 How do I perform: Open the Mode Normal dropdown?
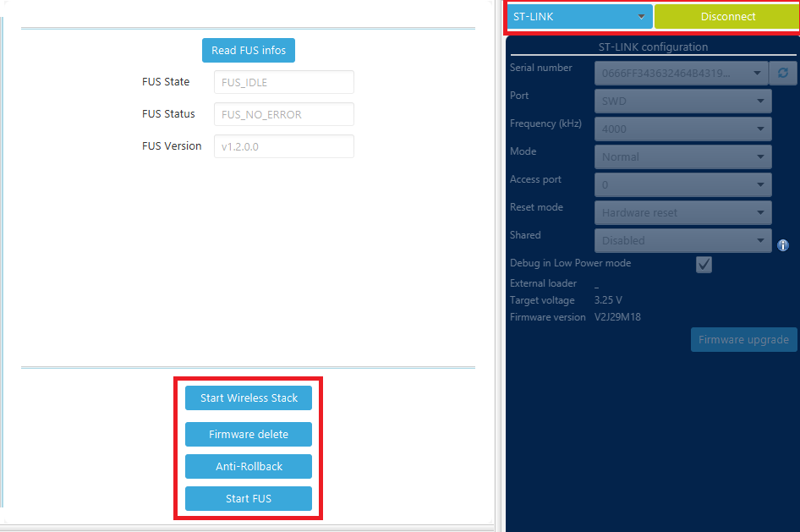pyautogui.click(x=682, y=157)
